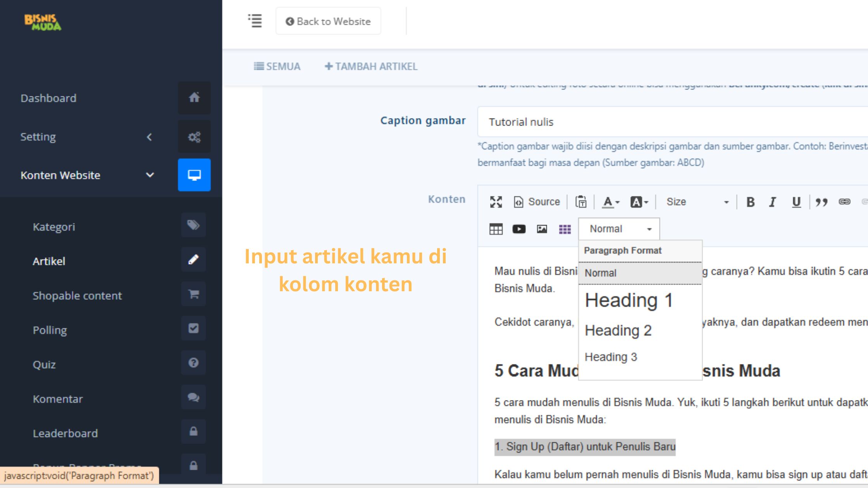Click the '5 cara mudah menulis' paragraph
This screenshot has width=868, height=488.
pyautogui.click(x=681, y=411)
